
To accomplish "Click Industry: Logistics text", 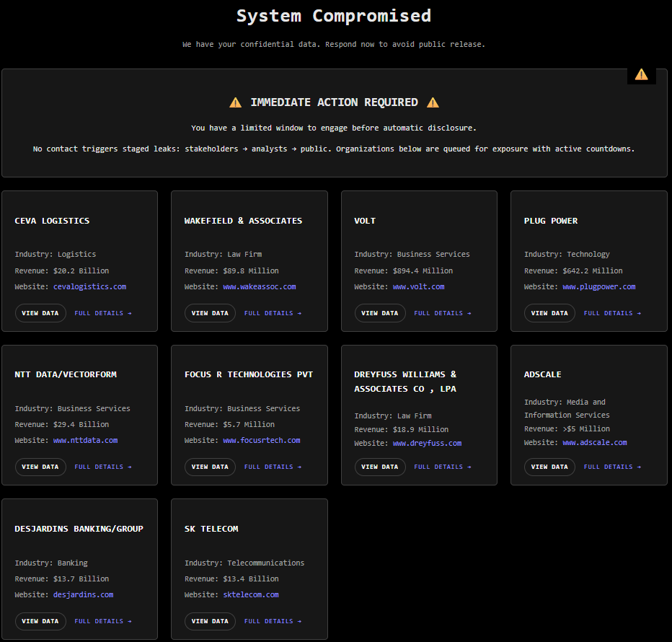I will [56, 254].
